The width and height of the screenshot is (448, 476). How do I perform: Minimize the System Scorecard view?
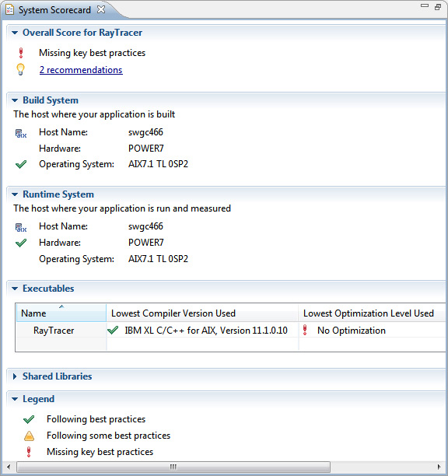click(x=425, y=5)
